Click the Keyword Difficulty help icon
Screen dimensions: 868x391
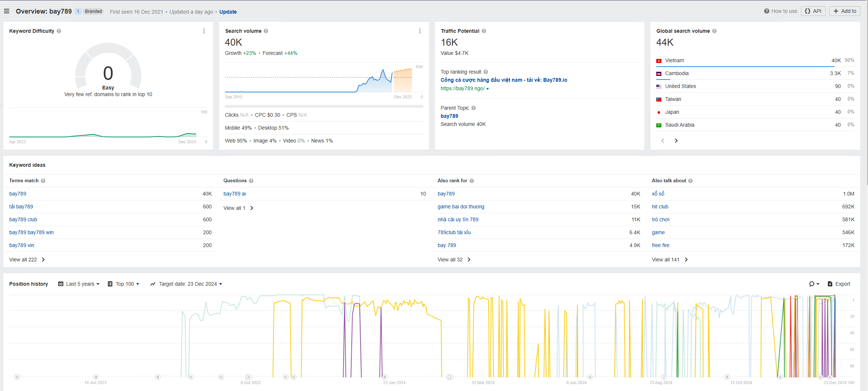pos(59,31)
